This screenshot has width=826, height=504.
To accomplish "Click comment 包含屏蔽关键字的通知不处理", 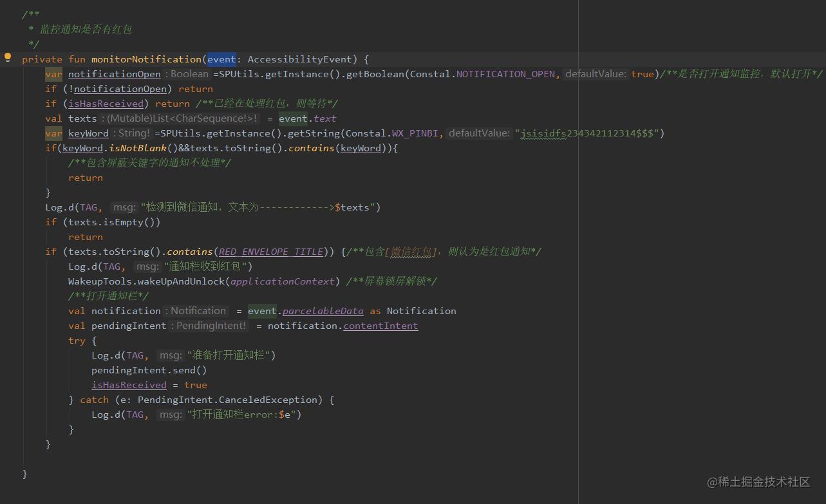I will tap(150, 163).
